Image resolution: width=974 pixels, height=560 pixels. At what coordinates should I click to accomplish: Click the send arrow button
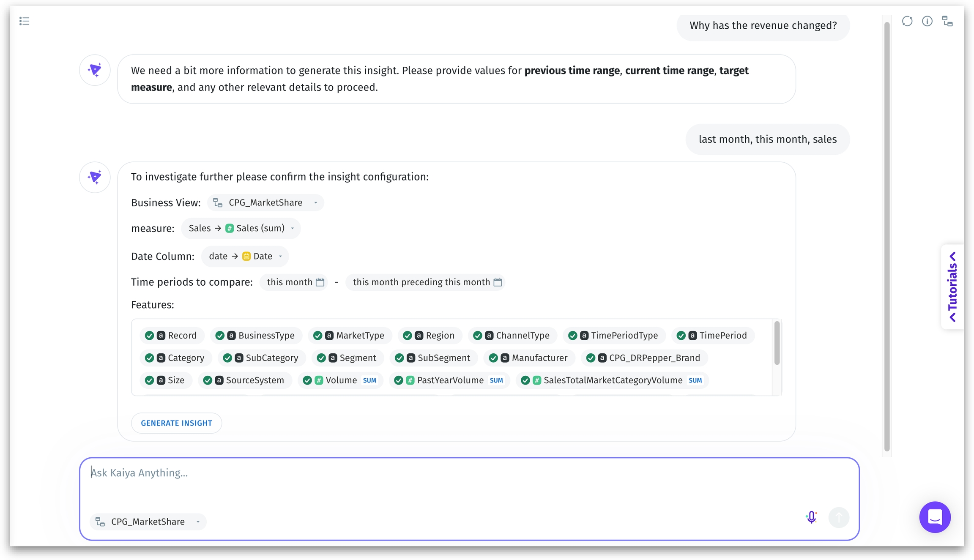[x=839, y=517]
